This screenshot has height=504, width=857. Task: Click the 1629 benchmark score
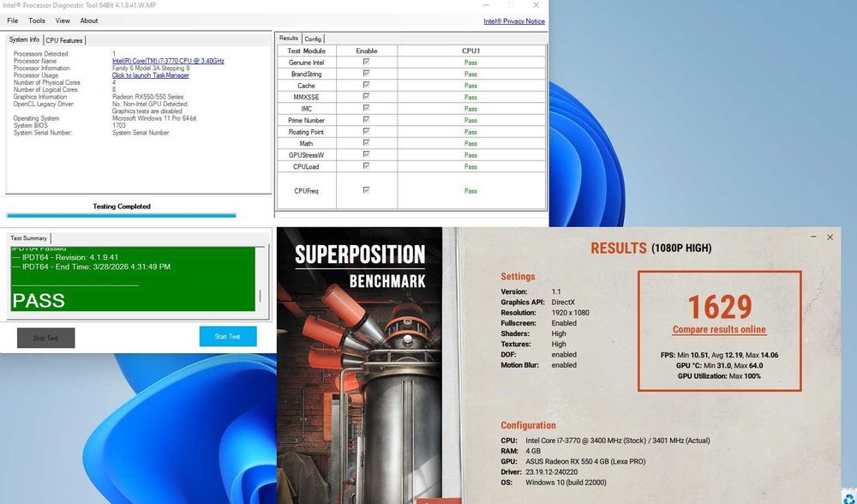tap(720, 307)
